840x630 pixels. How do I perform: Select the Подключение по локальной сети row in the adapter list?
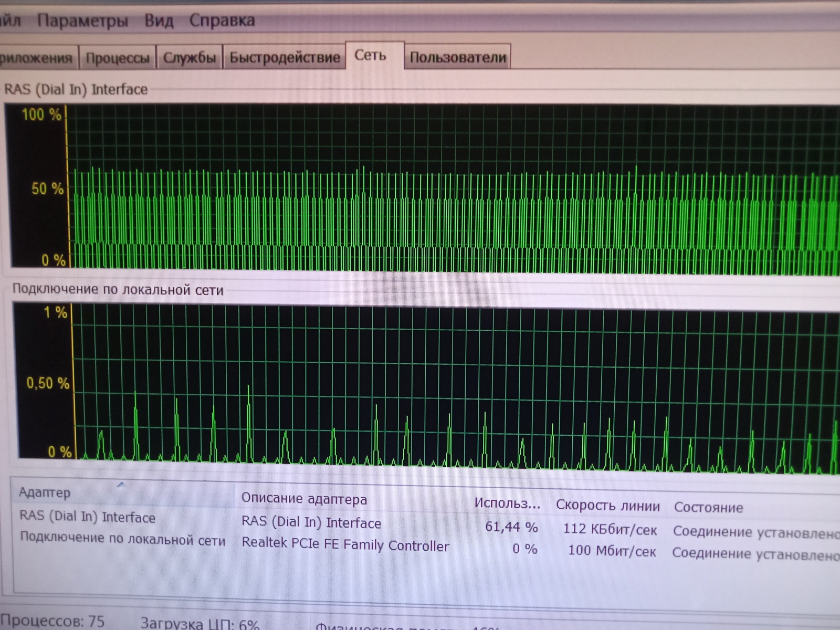[122, 539]
